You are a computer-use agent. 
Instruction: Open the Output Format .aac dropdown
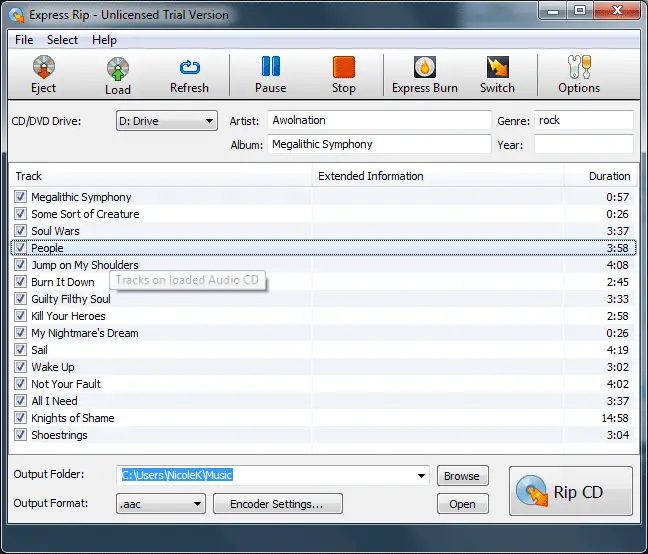click(x=161, y=504)
